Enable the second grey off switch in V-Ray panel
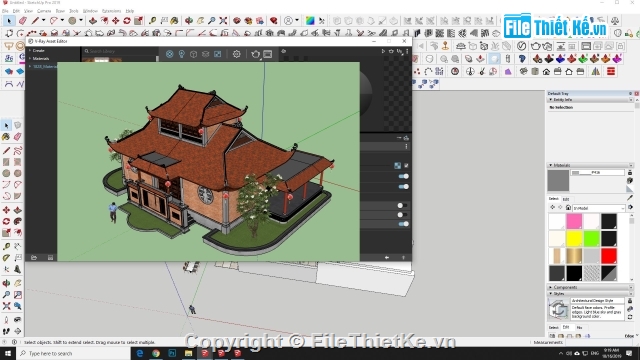 [402, 215]
